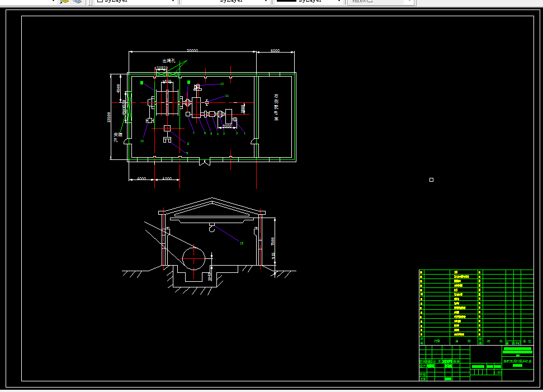Viewport: 543px width, 392px height.
Task: Select part balloon number 9
Action: tap(187, 153)
